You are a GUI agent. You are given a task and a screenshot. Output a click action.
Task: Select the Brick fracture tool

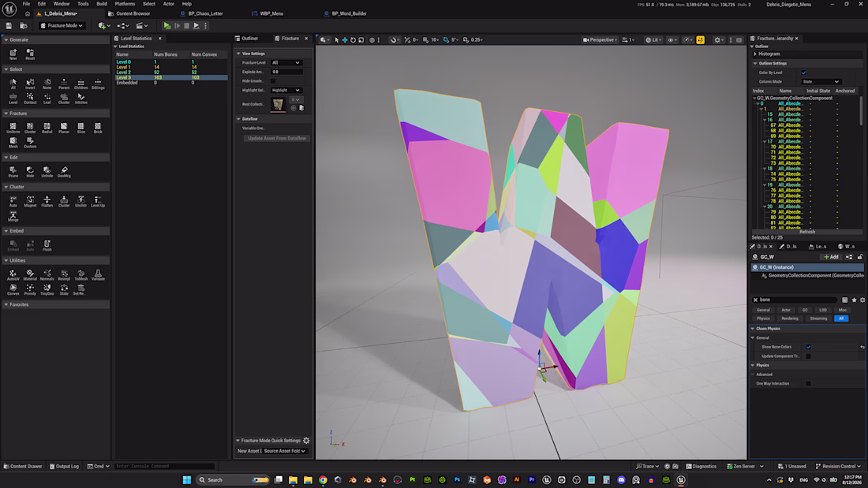(98, 128)
